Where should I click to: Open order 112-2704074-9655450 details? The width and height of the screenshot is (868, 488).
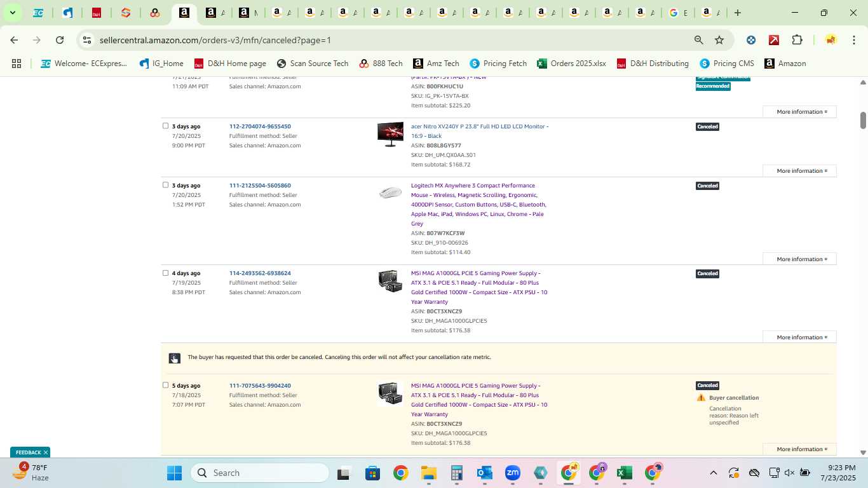click(260, 126)
